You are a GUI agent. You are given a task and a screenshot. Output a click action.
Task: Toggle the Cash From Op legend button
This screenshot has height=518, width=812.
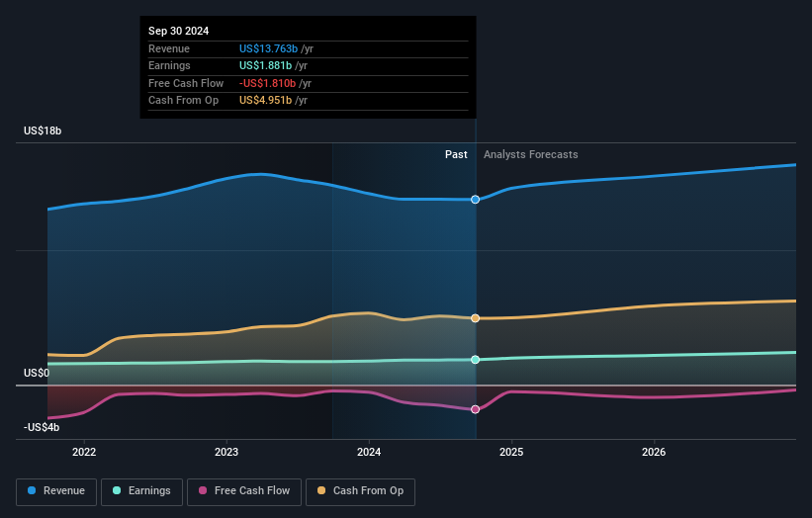[x=360, y=491]
